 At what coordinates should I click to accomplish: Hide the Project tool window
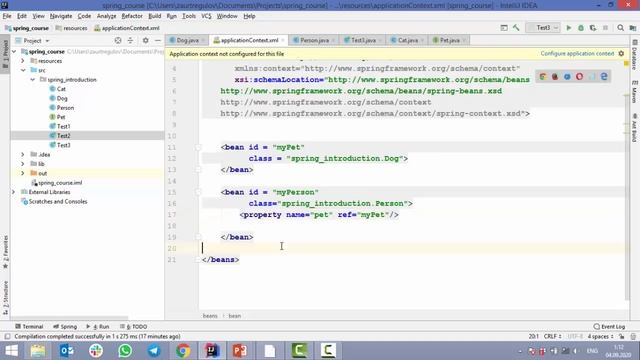click(x=158, y=40)
